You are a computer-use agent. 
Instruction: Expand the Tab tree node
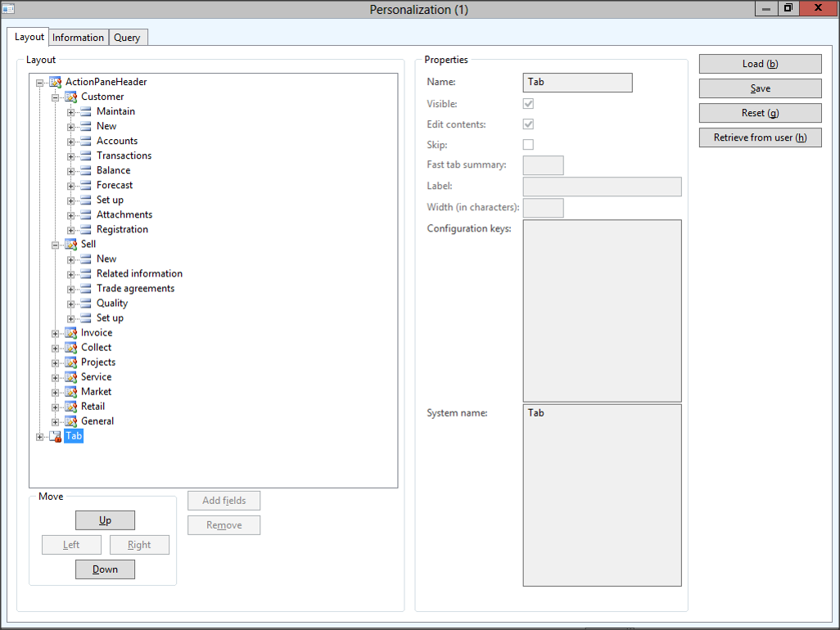40,436
